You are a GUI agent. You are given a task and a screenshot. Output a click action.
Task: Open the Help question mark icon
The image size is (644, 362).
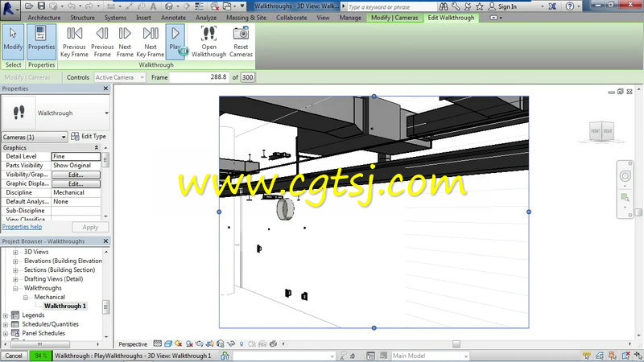(570, 6)
